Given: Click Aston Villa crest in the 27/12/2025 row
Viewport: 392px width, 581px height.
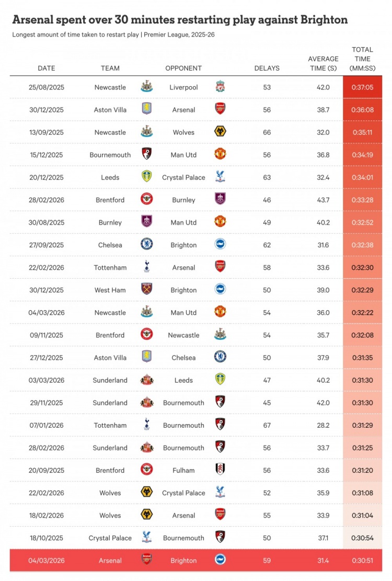Looking at the screenshot, I should (x=147, y=357).
